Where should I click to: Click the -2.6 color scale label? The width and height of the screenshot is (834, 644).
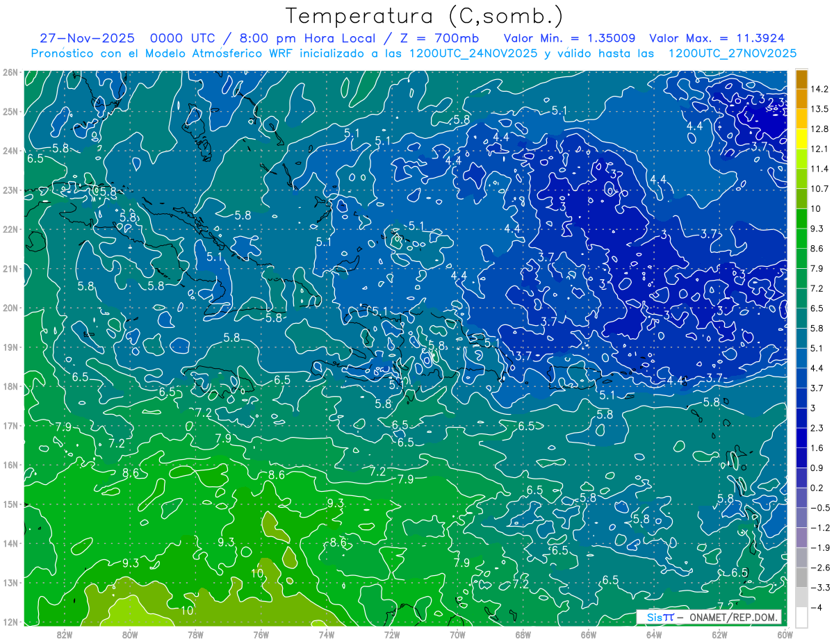(x=819, y=568)
